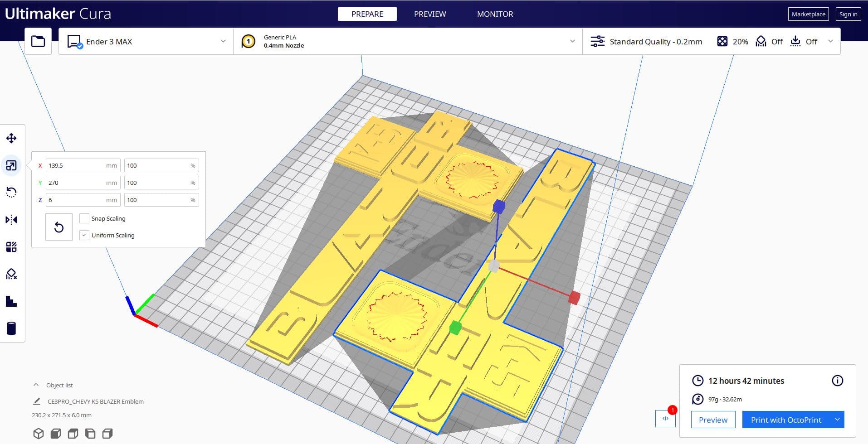Click the scale reset arrow button
This screenshot has width=868, height=444.
tap(59, 227)
